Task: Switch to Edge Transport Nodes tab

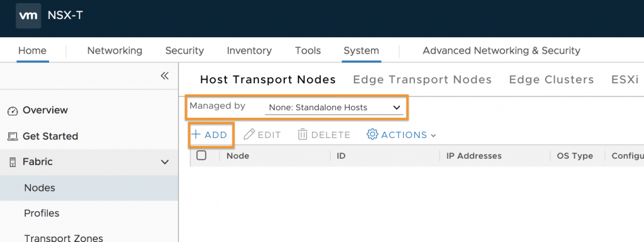Action: click(422, 79)
